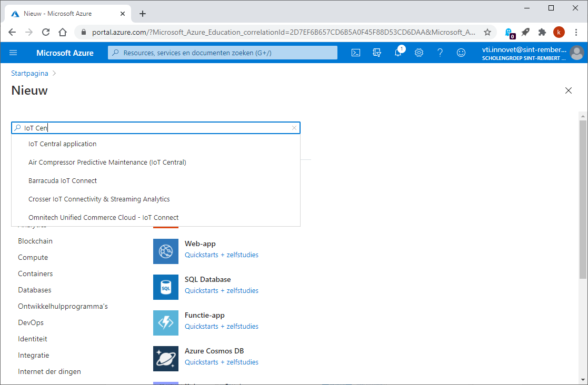588x385 pixels.
Task: Open the Help question mark menu
Action: coord(440,53)
